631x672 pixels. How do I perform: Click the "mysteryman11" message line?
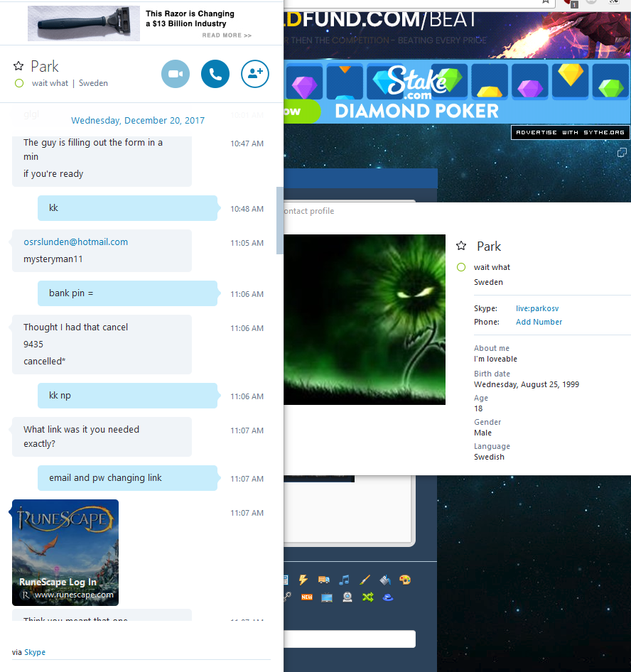(53, 259)
